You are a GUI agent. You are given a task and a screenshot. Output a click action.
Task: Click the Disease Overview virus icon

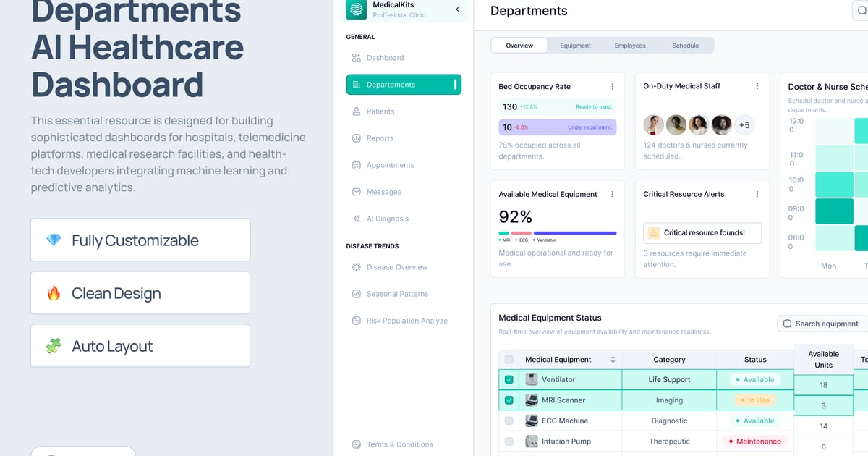click(x=356, y=267)
